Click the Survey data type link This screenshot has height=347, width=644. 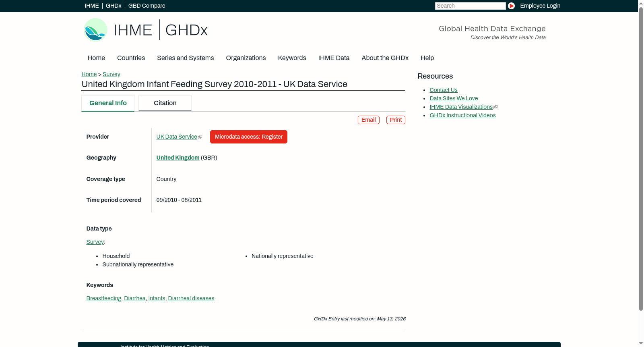pyautogui.click(x=95, y=242)
